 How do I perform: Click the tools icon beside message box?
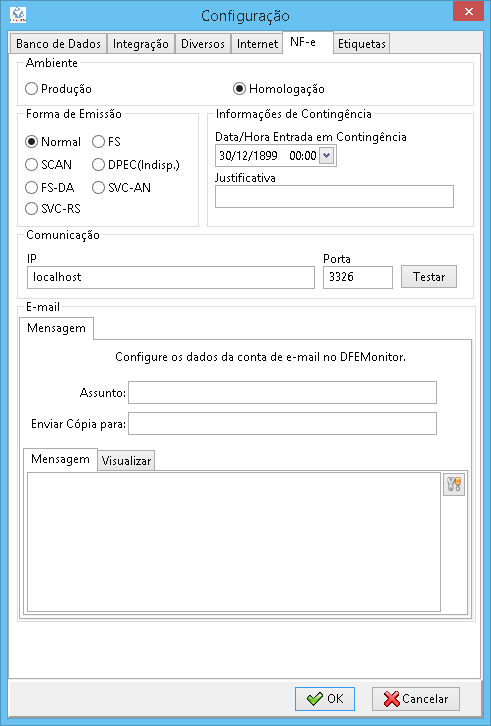453,485
